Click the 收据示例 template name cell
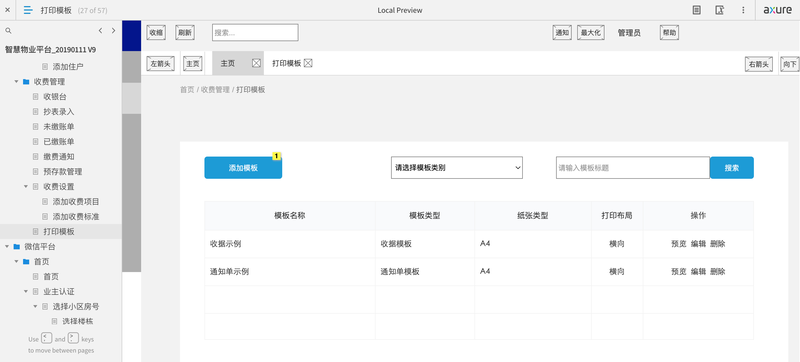This screenshot has height=362, width=800. 290,244
